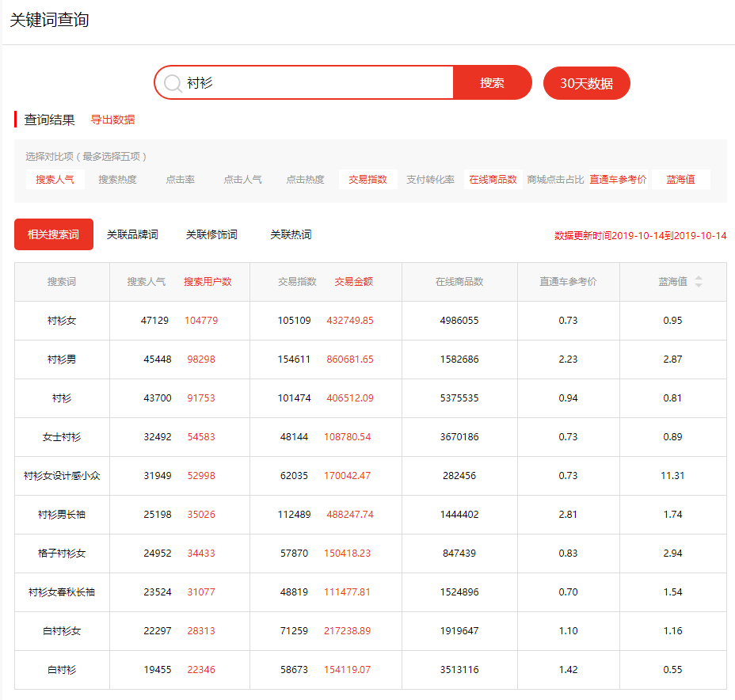735x700 pixels.
Task: Toggle the 点击人气 comparison item
Action: (242, 180)
